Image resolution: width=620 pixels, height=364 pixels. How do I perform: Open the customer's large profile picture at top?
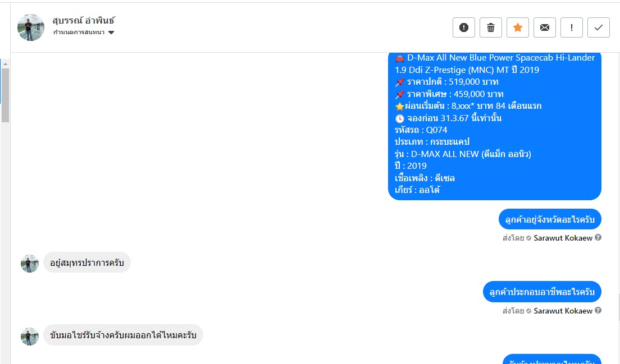pyautogui.click(x=31, y=27)
